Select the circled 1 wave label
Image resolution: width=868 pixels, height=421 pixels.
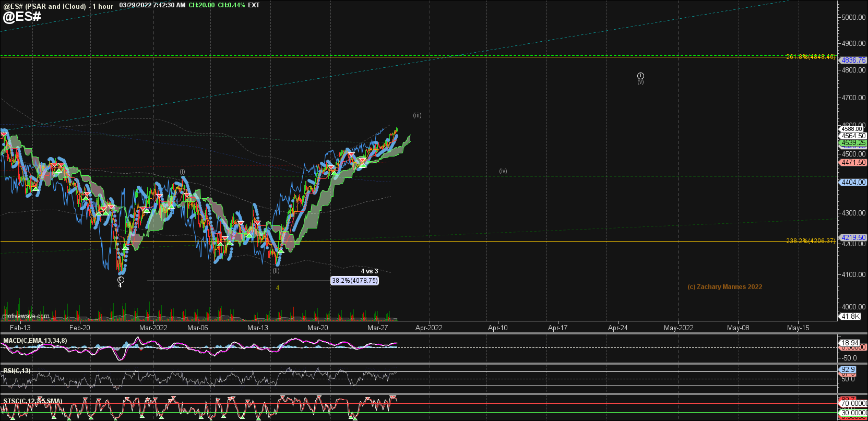[x=640, y=76]
